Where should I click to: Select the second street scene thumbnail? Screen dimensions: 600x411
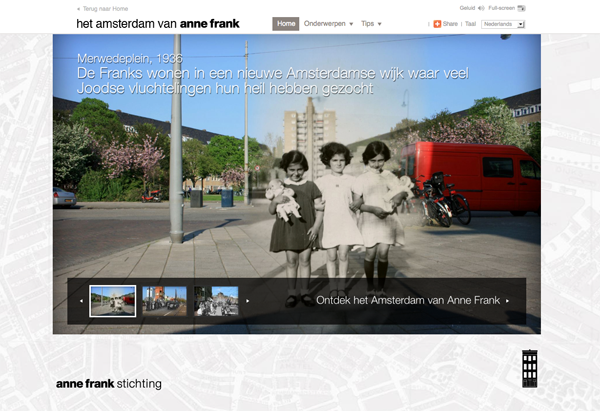click(x=165, y=301)
